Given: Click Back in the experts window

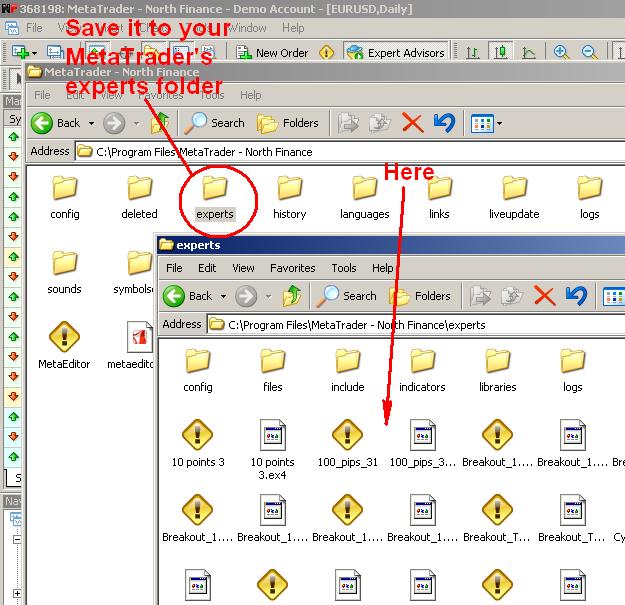Looking at the screenshot, I should pyautogui.click(x=188, y=296).
